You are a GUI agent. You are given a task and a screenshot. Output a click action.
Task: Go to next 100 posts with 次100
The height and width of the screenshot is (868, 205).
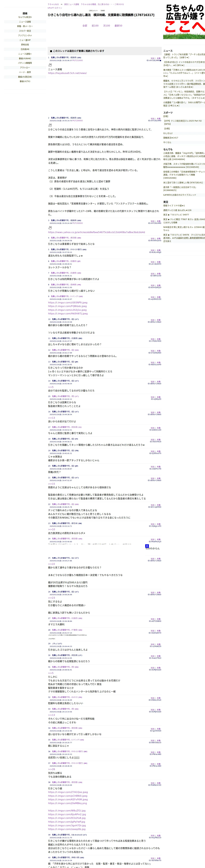(107, 26)
